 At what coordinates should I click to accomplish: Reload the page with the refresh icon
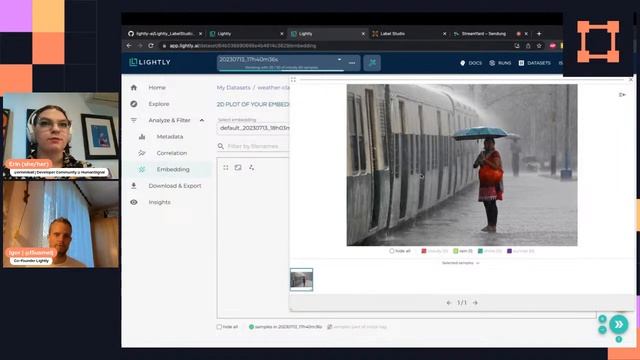(151, 46)
